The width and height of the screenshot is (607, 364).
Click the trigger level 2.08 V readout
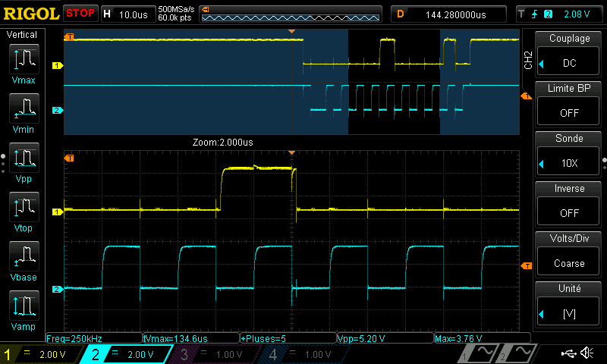coord(577,14)
